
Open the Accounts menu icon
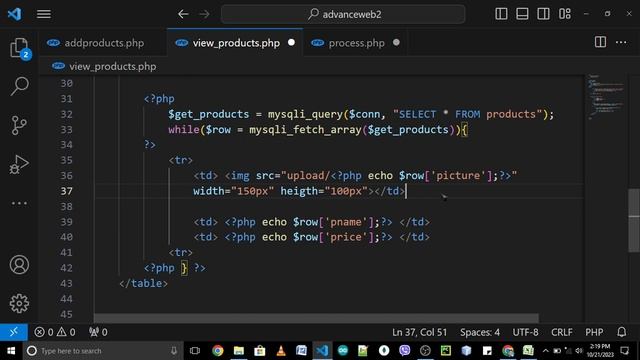[x=19, y=264]
